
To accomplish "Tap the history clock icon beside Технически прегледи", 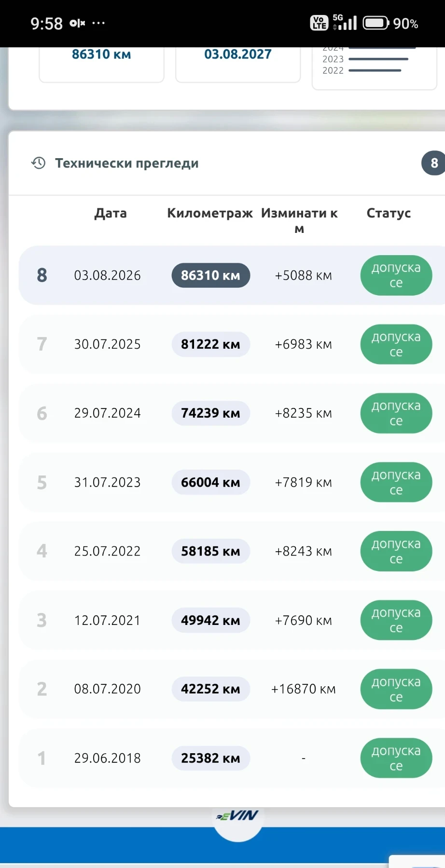I will [39, 163].
